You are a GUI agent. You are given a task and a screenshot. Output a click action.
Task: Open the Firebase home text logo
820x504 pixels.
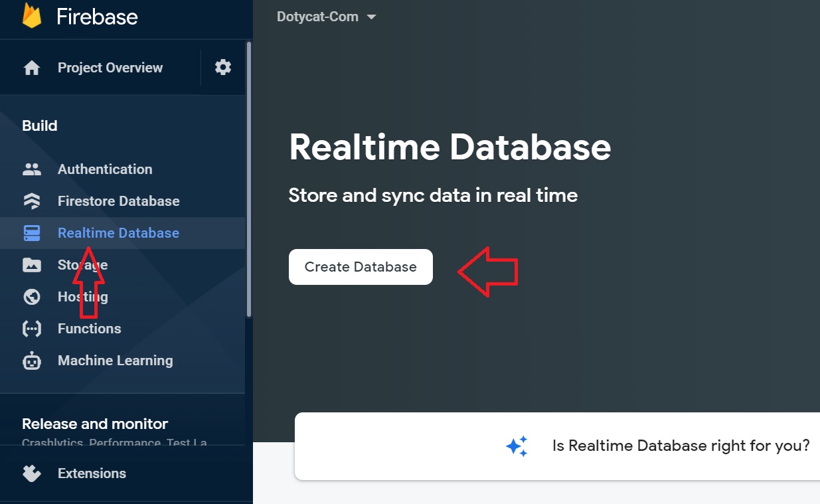tap(97, 17)
